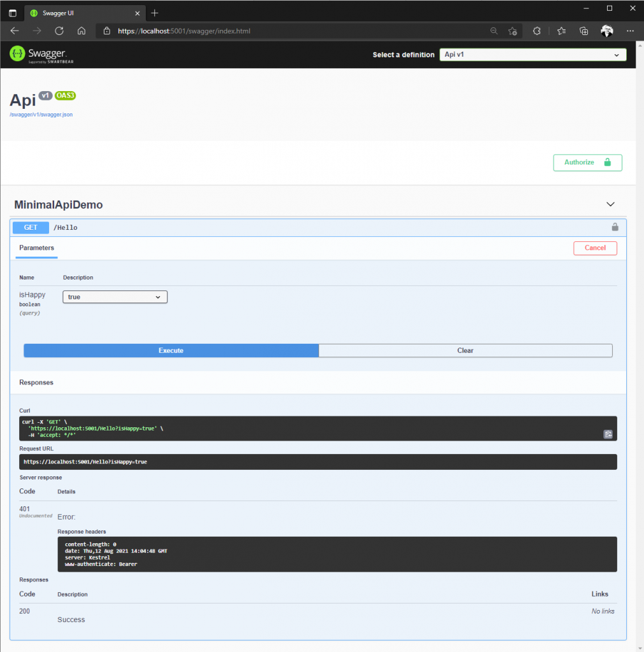Click the Authorize button

point(587,162)
